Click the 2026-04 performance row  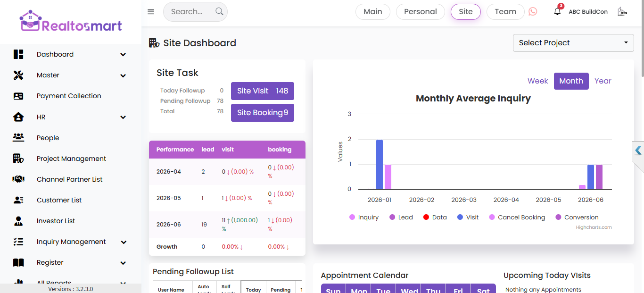click(227, 172)
